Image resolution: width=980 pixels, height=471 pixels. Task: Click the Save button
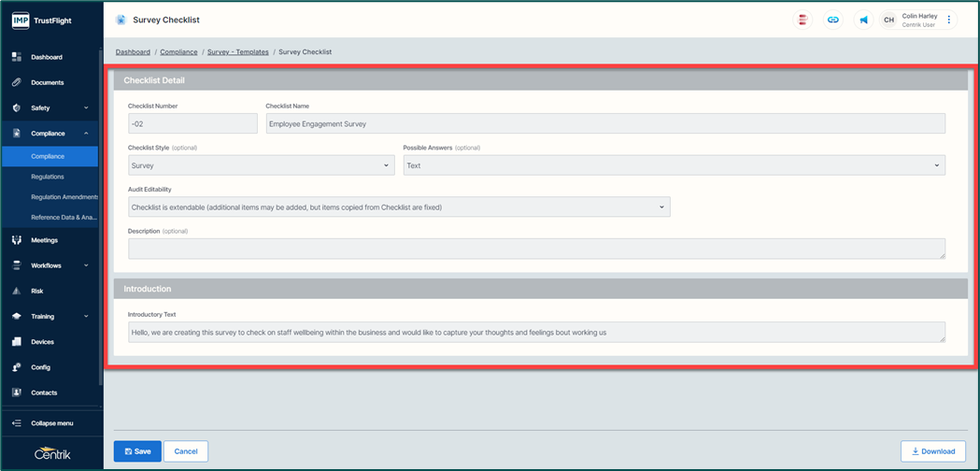click(x=137, y=451)
